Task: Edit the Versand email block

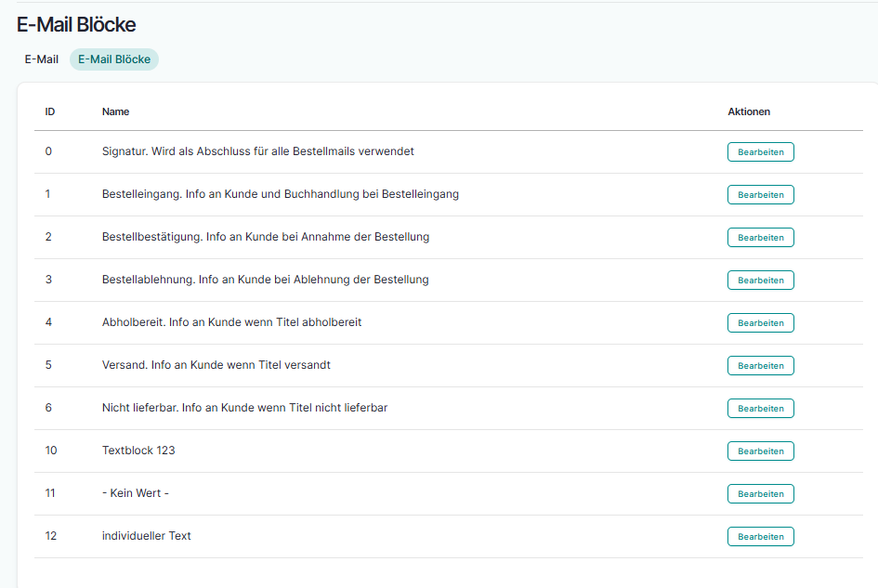Action: pos(760,366)
